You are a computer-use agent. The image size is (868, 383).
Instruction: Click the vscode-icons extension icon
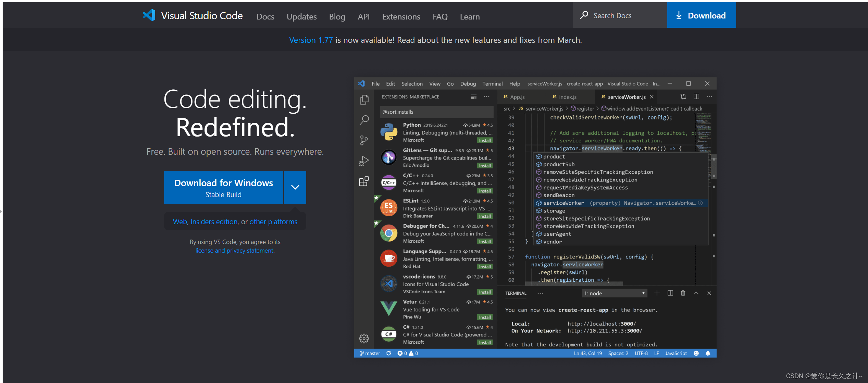point(389,284)
